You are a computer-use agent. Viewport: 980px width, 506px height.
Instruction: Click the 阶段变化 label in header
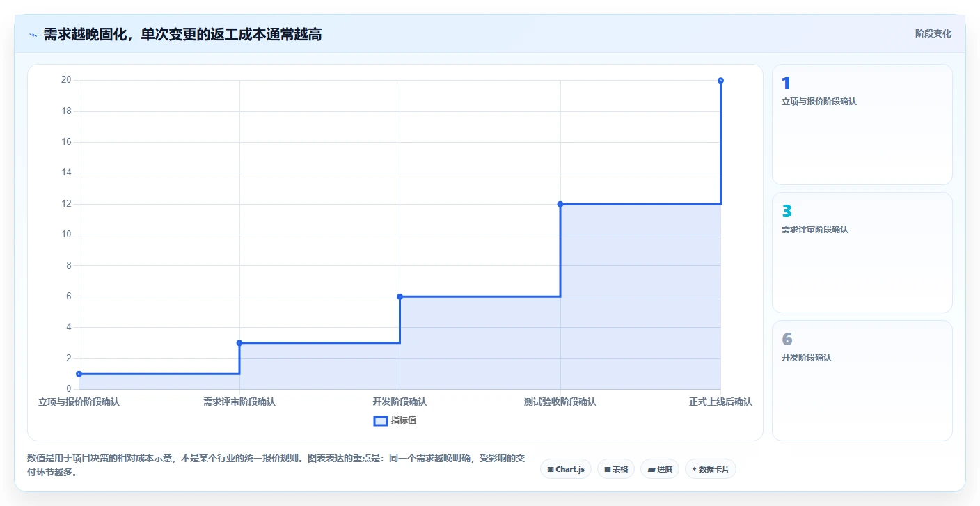coord(933,33)
